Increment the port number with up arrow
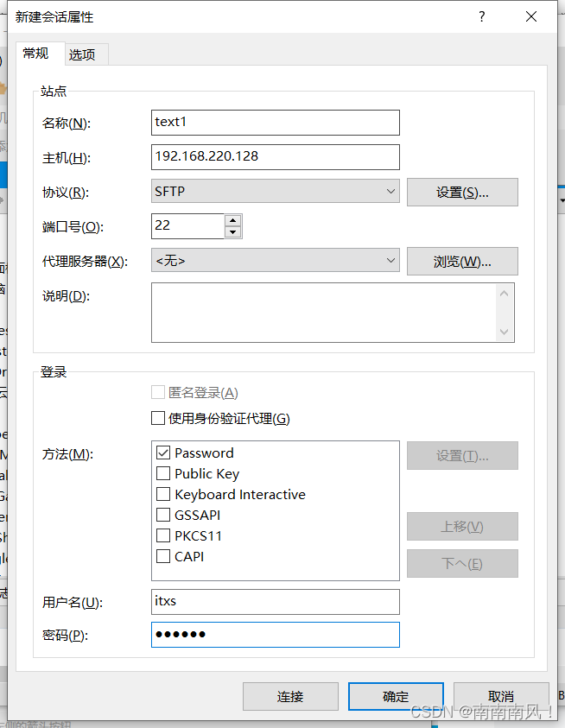The width and height of the screenshot is (565, 728). [232, 221]
